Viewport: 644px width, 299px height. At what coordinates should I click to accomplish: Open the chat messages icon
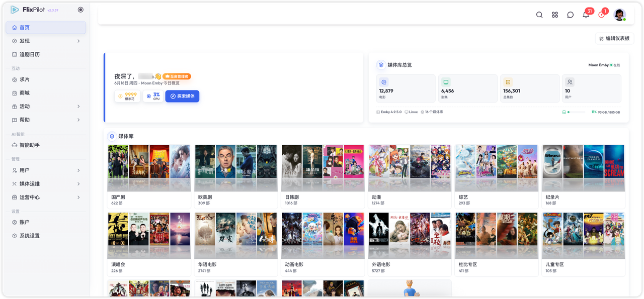[x=571, y=15]
